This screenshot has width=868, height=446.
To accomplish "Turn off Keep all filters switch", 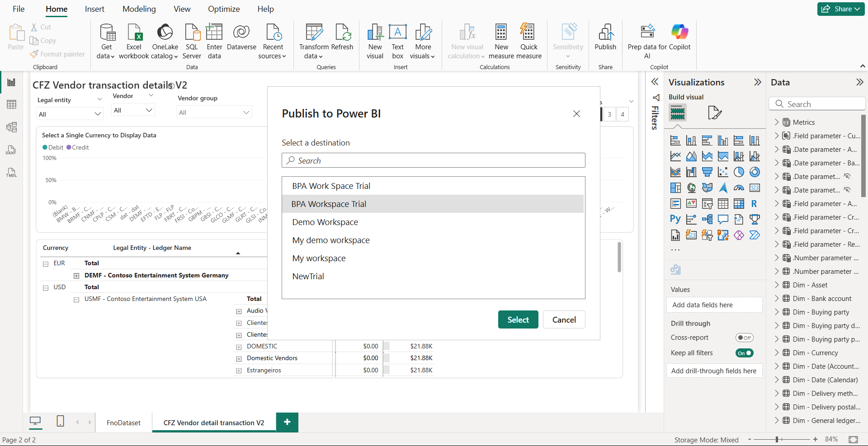I will [744, 353].
